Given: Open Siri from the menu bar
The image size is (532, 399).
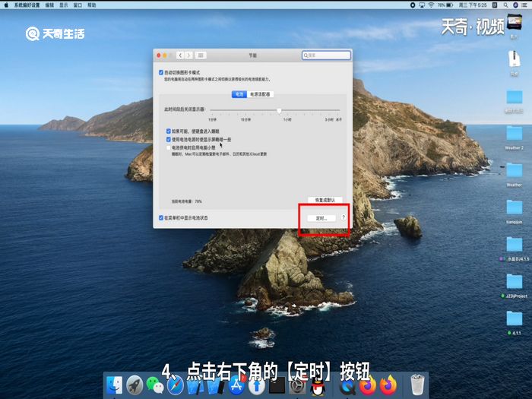Looking at the screenshot, I should click(515, 5).
